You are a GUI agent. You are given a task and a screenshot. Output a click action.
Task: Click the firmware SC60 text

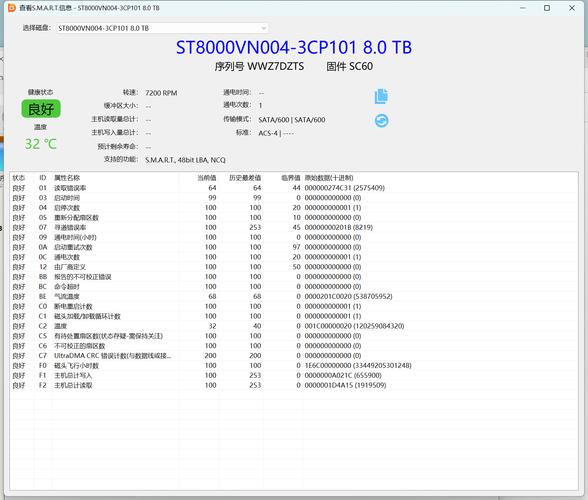click(x=361, y=66)
